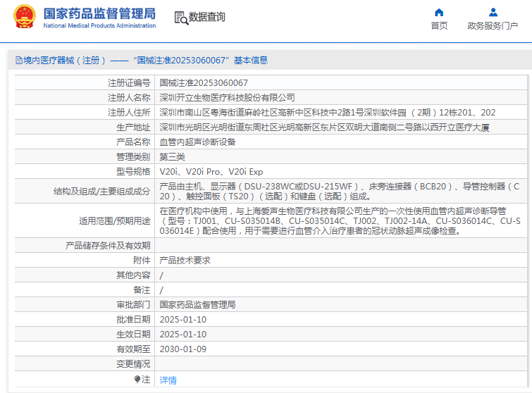
Task: Open 政务服务门户 text in top navigation
Action: coord(493,26)
